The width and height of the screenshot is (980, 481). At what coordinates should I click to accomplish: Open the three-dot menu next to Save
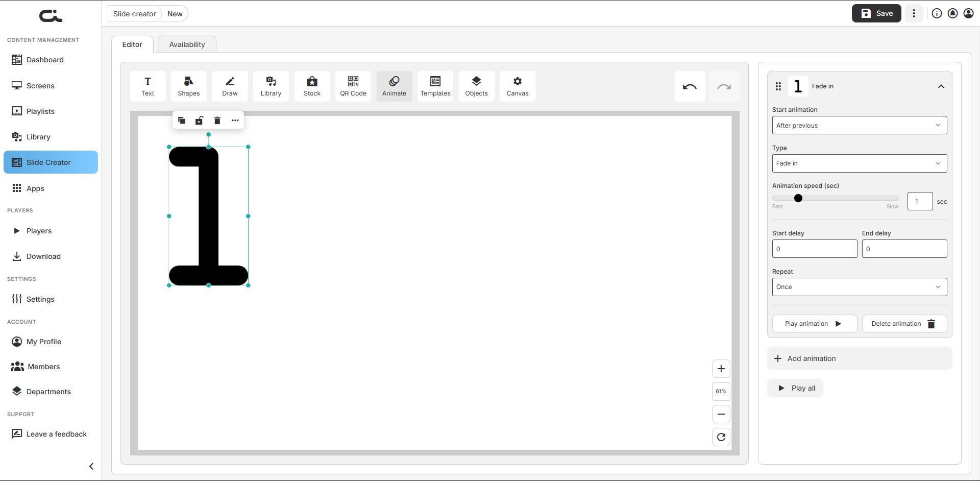(914, 14)
